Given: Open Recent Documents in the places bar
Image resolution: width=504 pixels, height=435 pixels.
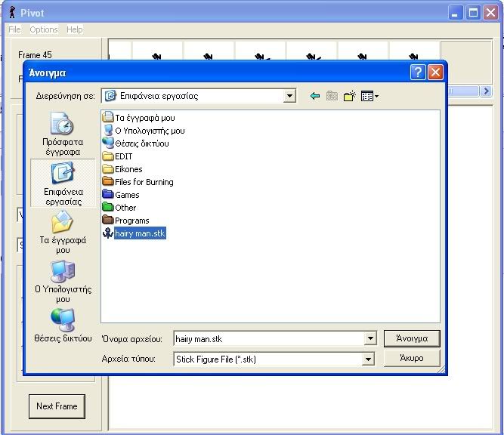Looking at the screenshot, I should click(62, 133).
